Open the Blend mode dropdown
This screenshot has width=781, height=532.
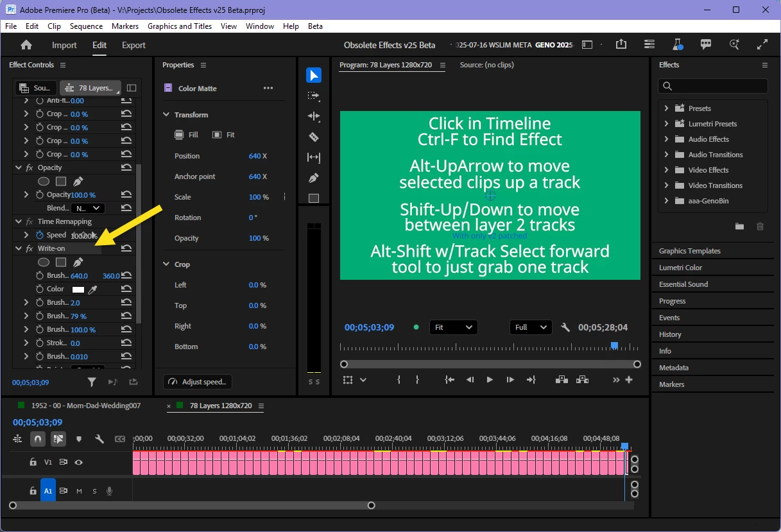(87, 208)
